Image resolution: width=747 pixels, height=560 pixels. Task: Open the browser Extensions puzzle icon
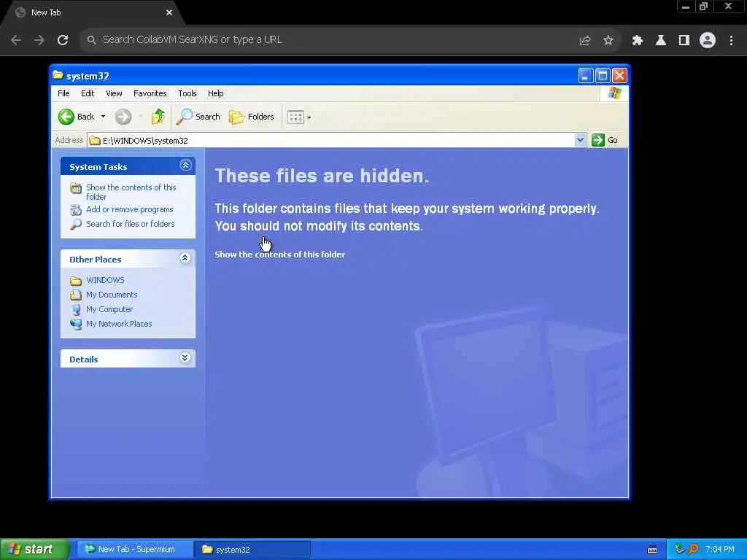coord(638,41)
